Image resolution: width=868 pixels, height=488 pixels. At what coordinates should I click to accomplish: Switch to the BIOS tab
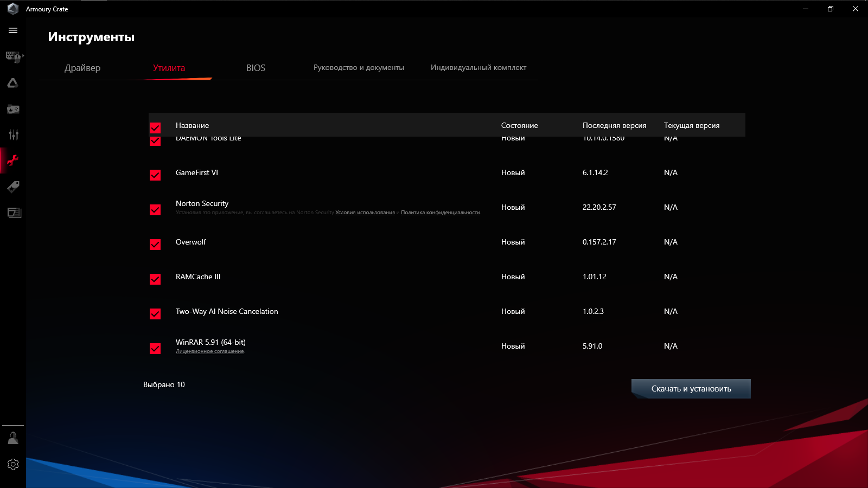[x=256, y=68]
